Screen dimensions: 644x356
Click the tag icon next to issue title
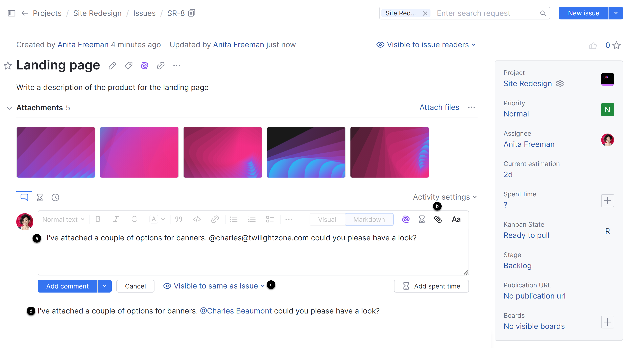(129, 66)
